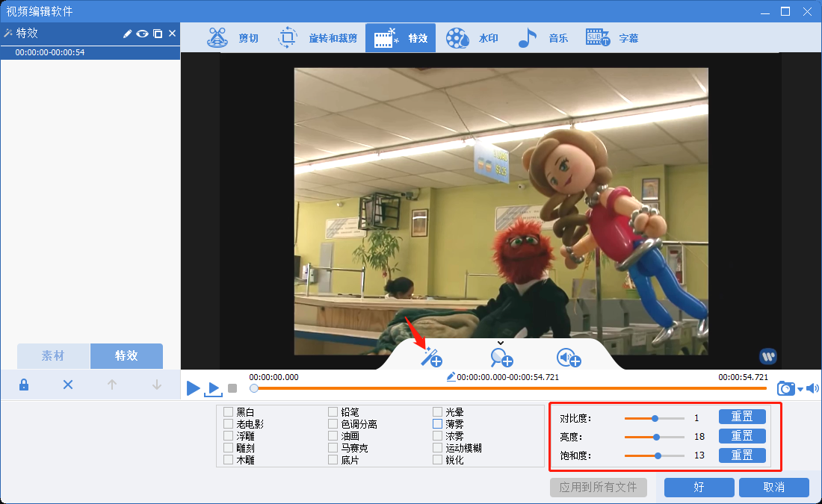
Task: Enable the 铅笔 effect checkbox
Action: coord(333,412)
